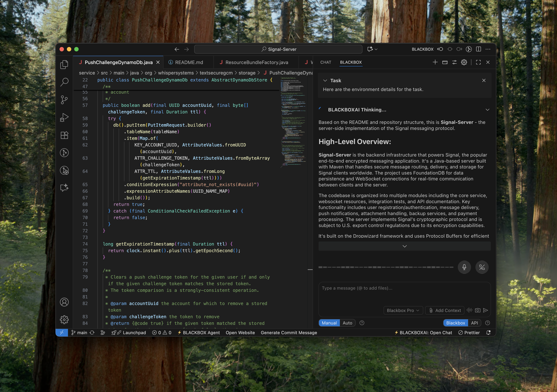
Task: Click the BLACKBOX panel settings gear
Action: (x=464, y=62)
